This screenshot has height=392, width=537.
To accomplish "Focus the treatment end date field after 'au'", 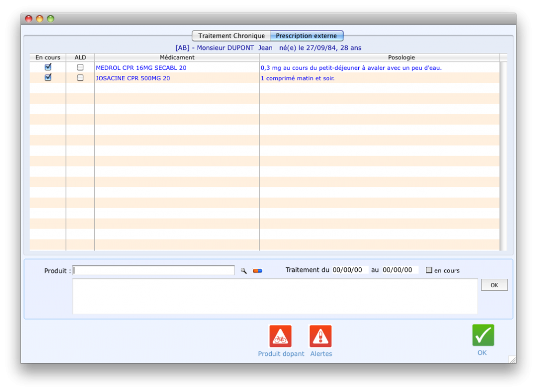I will (x=400, y=270).
